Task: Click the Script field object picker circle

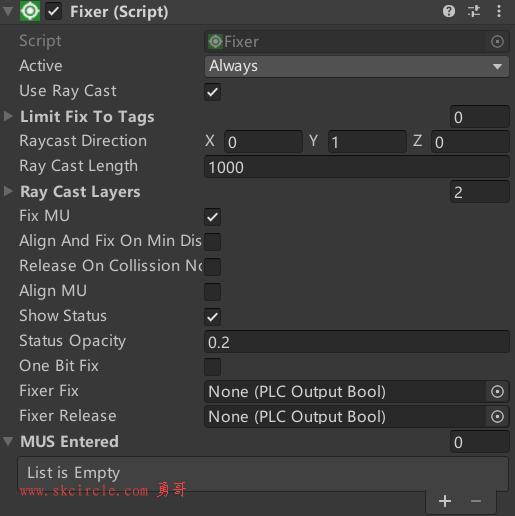Action: point(497,42)
